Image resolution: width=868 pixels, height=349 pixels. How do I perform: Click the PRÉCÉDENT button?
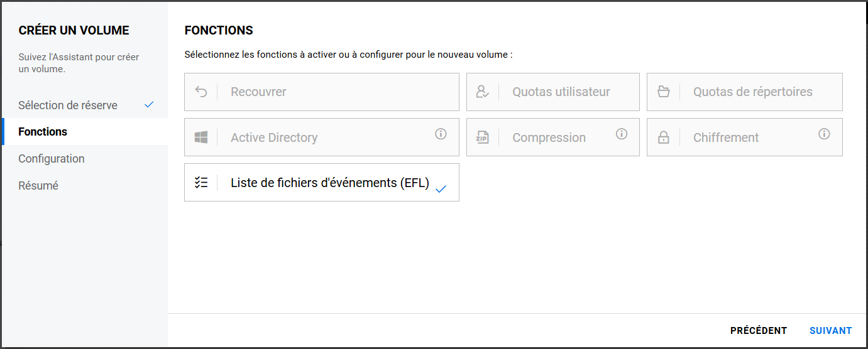pyautogui.click(x=758, y=331)
